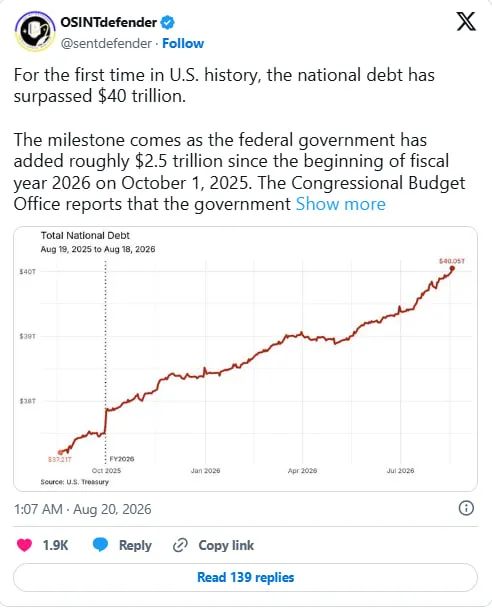Click the copy link chain icon
Viewport: 492px width, 608px height.
pyautogui.click(x=180, y=545)
